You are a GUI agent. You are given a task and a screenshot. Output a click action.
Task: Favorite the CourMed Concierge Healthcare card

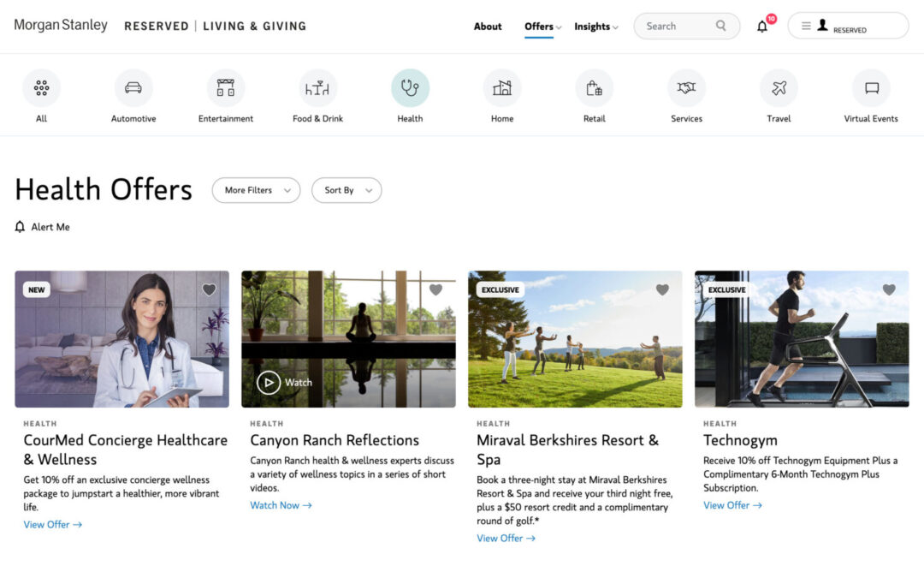click(x=210, y=289)
